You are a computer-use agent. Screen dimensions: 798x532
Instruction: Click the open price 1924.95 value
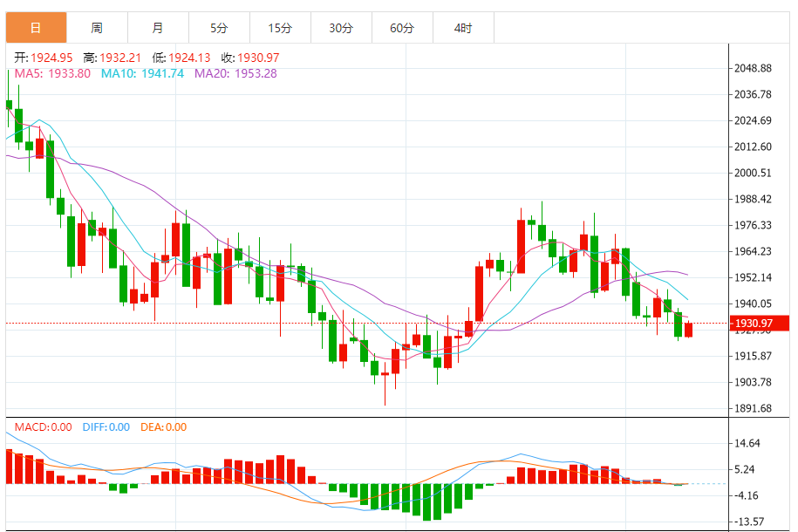click(x=51, y=58)
